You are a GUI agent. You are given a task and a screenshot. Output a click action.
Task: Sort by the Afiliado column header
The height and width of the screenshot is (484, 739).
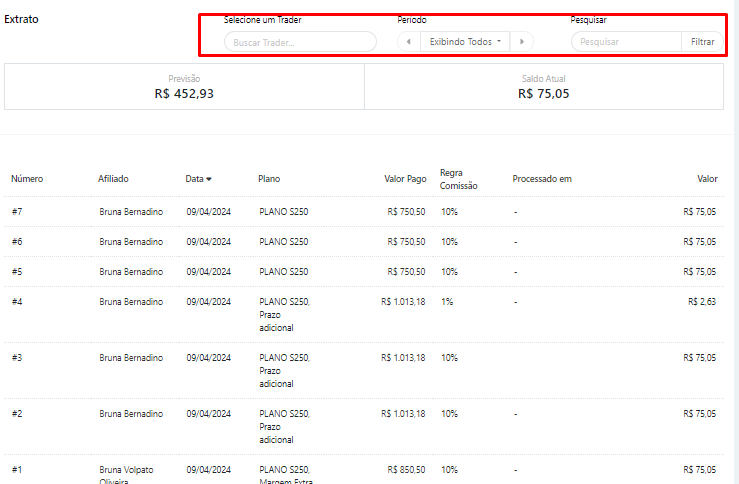click(x=113, y=179)
